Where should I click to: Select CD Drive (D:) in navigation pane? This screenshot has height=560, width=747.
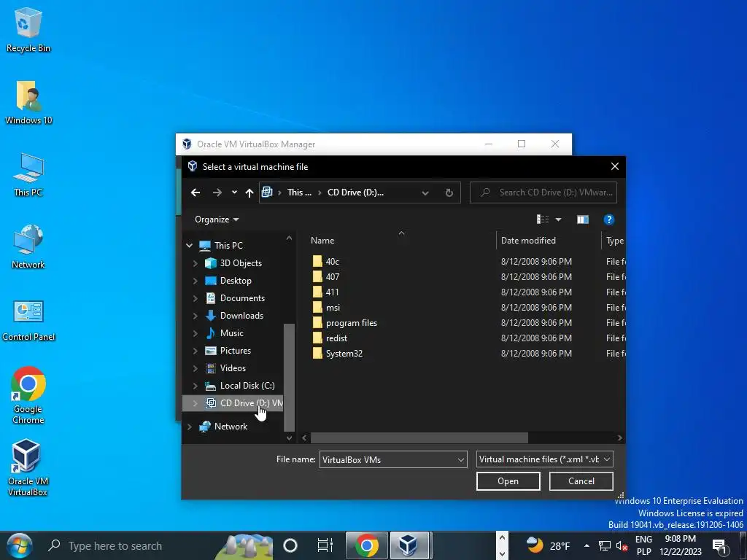click(233, 402)
